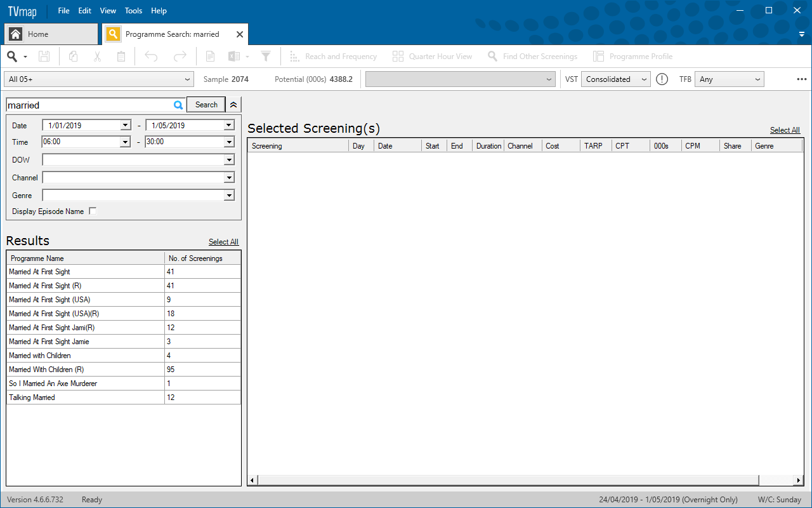
Task: Click the VST warning exclamation icon
Action: tap(662, 79)
